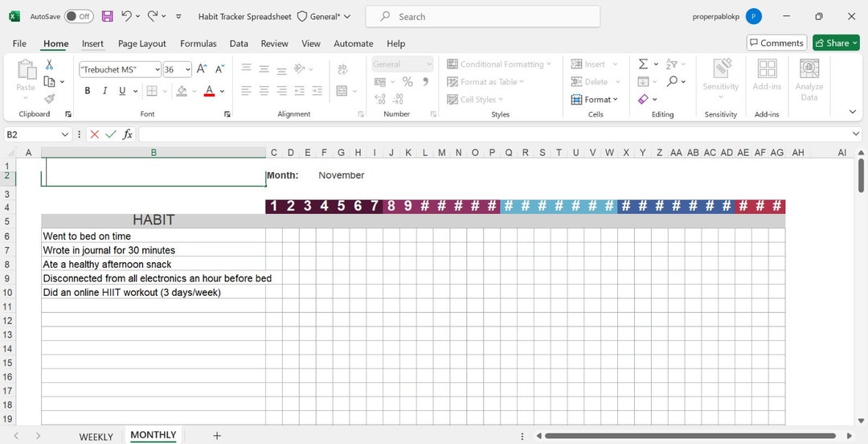The image size is (868, 444).
Task: Click the AutoSum sigma icon
Action: pos(643,64)
